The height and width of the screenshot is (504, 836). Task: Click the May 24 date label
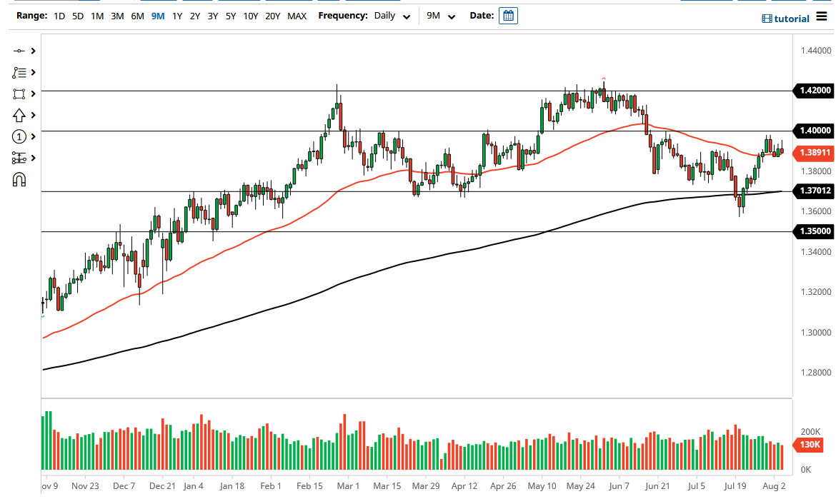click(581, 486)
